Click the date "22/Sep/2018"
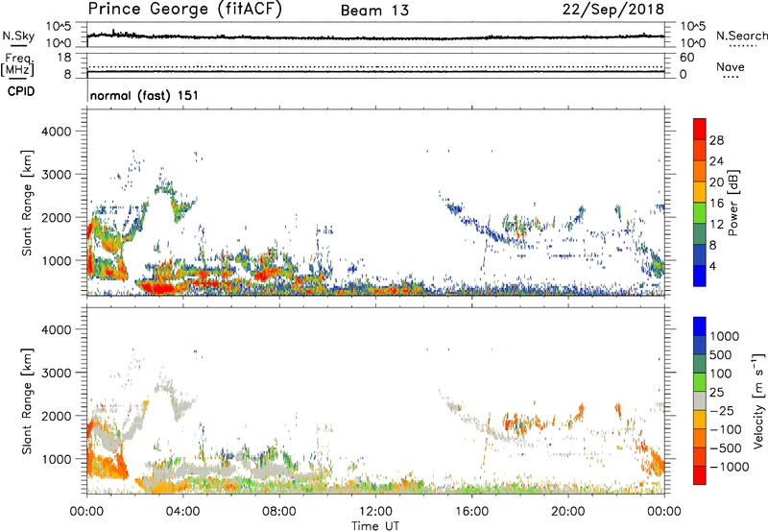The height and width of the screenshot is (532, 768). point(613,9)
